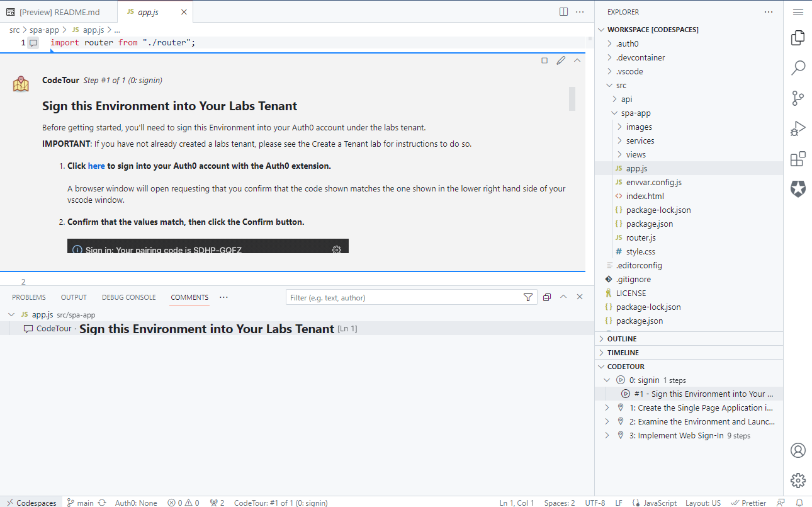Screen dimensions: 812x507
Task: Switch to the OUTPUT panel tab
Action: click(74, 297)
